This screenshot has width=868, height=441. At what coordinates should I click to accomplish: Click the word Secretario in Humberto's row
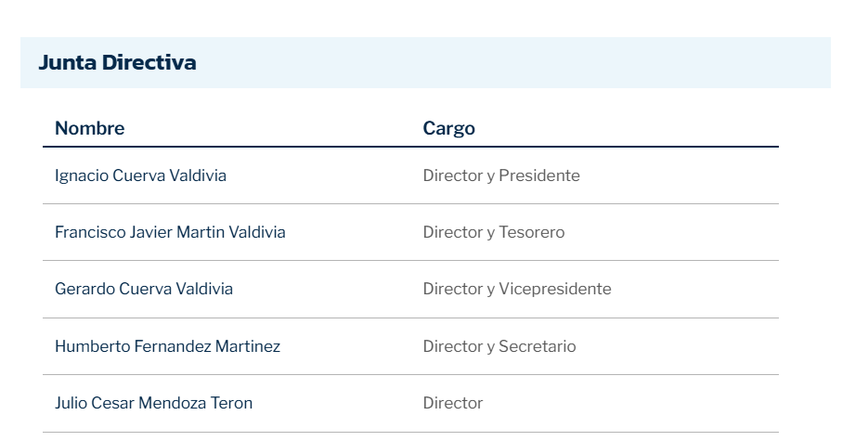pos(538,346)
